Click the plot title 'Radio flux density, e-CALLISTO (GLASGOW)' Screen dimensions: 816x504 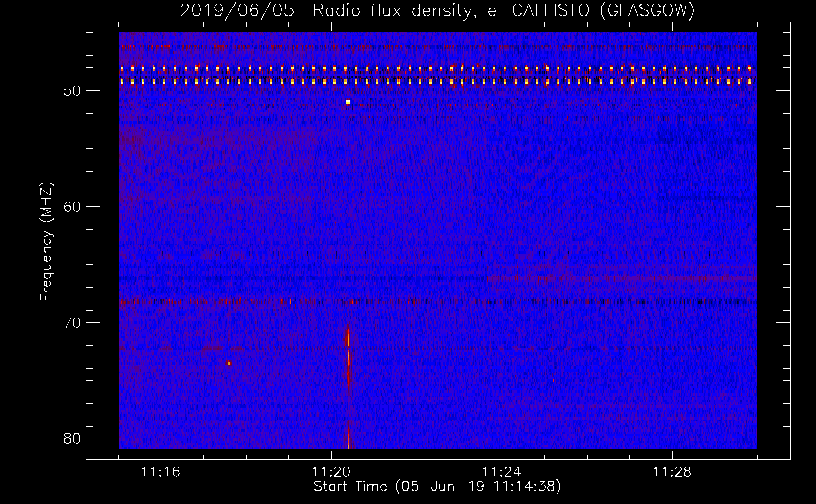pyautogui.click(x=504, y=11)
